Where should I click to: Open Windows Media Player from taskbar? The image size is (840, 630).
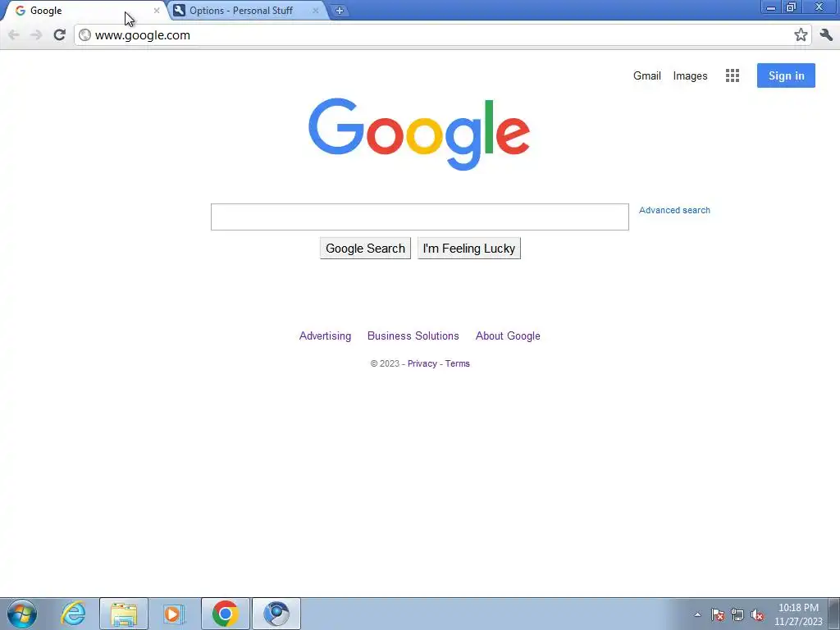point(174,614)
